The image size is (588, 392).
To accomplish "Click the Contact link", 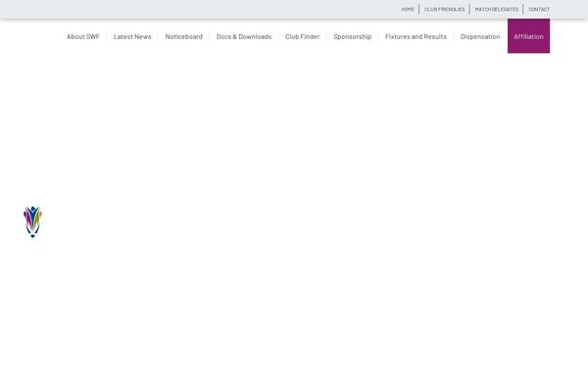I will pyautogui.click(x=539, y=9).
